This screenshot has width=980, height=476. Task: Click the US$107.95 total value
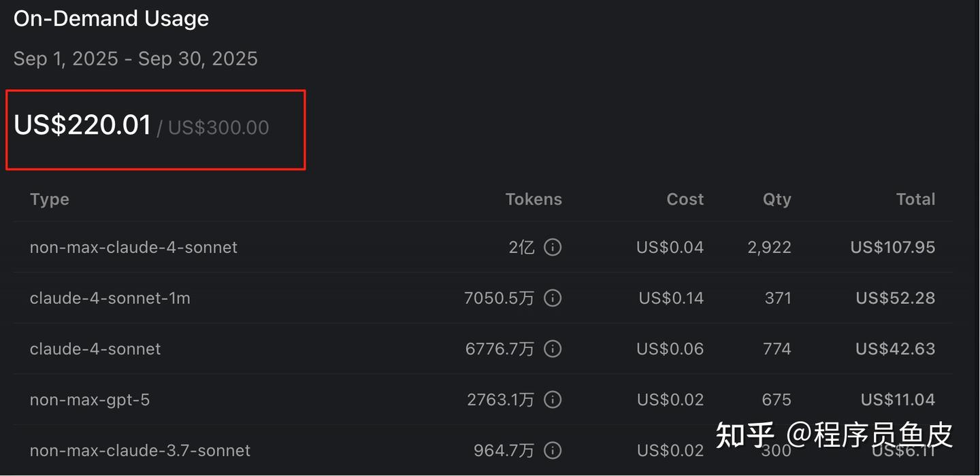click(892, 247)
